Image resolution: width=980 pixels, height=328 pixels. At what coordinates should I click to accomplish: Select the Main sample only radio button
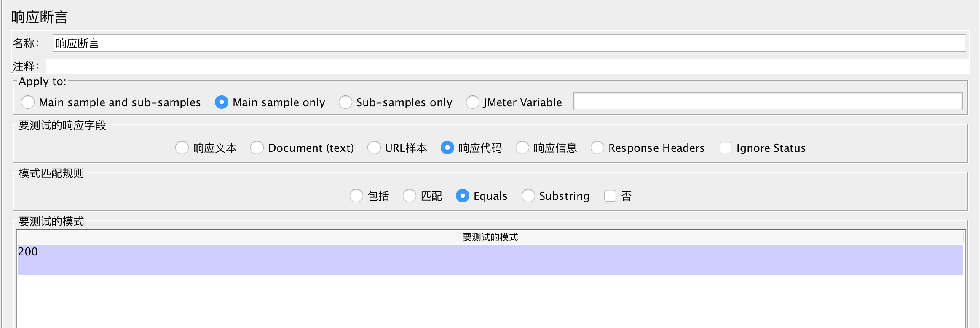222,102
